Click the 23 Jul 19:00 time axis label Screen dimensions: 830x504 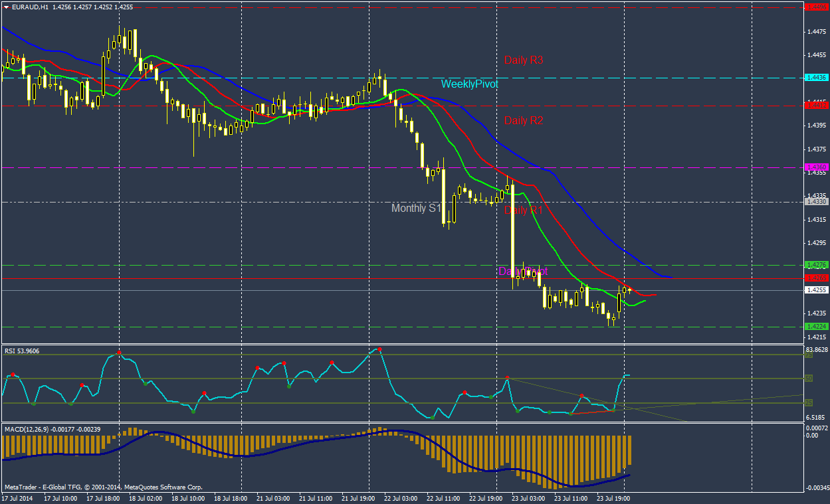coord(612,497)
